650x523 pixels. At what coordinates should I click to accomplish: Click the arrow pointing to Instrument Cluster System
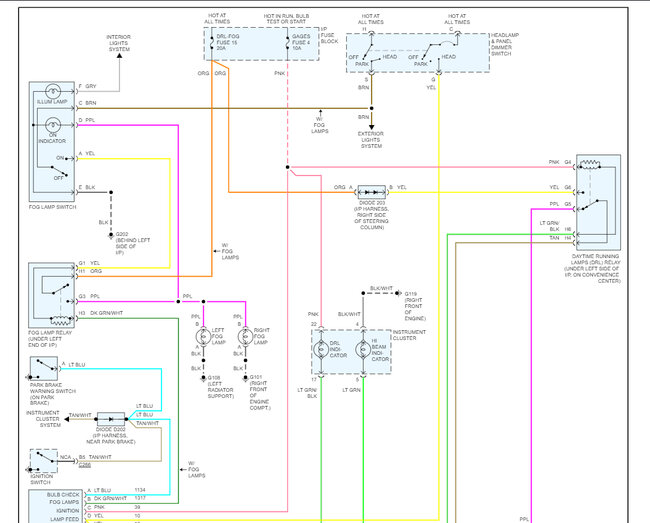(x=66, y=419)
